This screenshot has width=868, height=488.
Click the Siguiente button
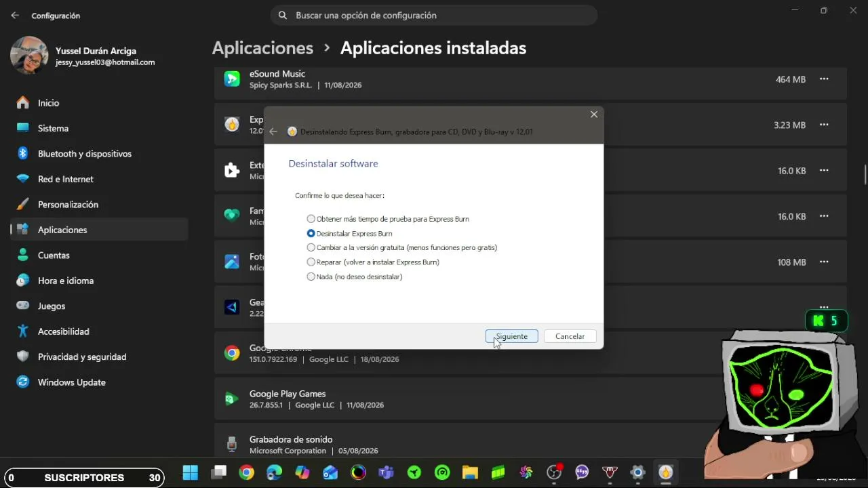(512, 336)
